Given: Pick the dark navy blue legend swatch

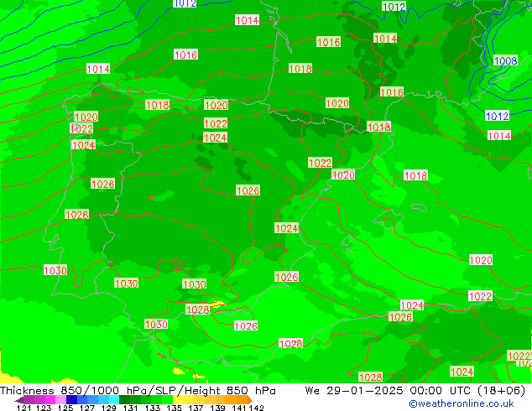Looking at the screenshot, I should point(71,399).
